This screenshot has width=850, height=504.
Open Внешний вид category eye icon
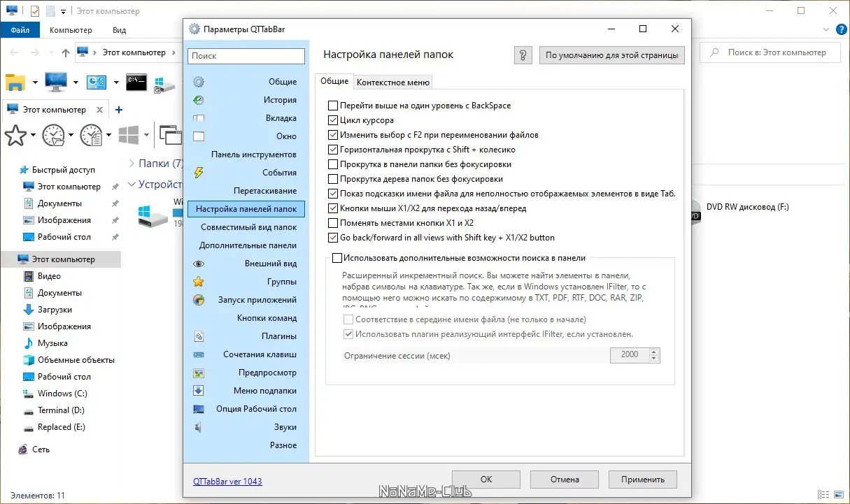199,264
